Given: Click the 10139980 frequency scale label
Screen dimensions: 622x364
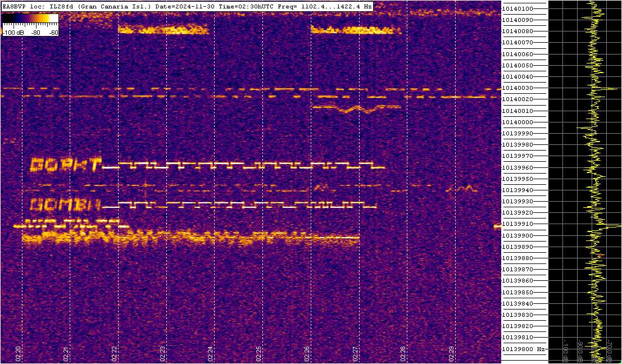Looking at the screenshot, I should [x=517, y=145].
